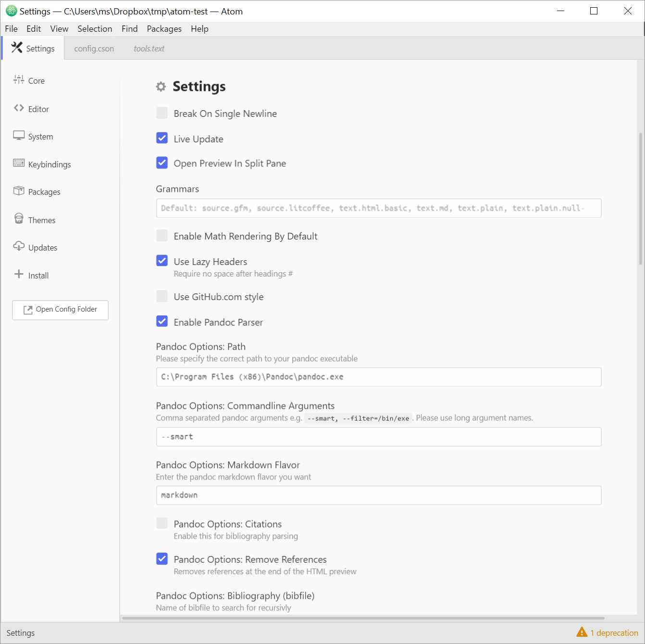Enable Math Rendering By Default
Image resolution: width=645 pixels, height=644 pixels.
(162, 235)
